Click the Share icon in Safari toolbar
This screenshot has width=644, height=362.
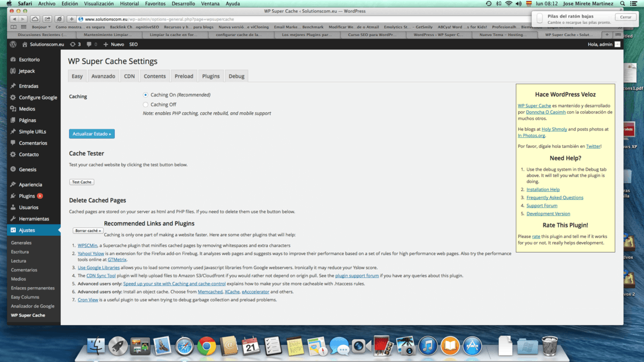(47, 19)
